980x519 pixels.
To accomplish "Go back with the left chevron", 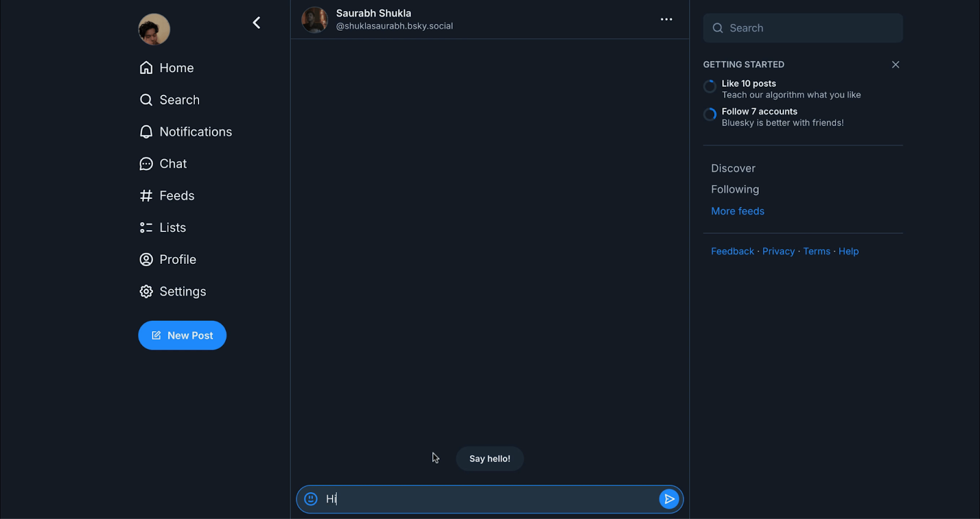I will (x=257, y=23).
